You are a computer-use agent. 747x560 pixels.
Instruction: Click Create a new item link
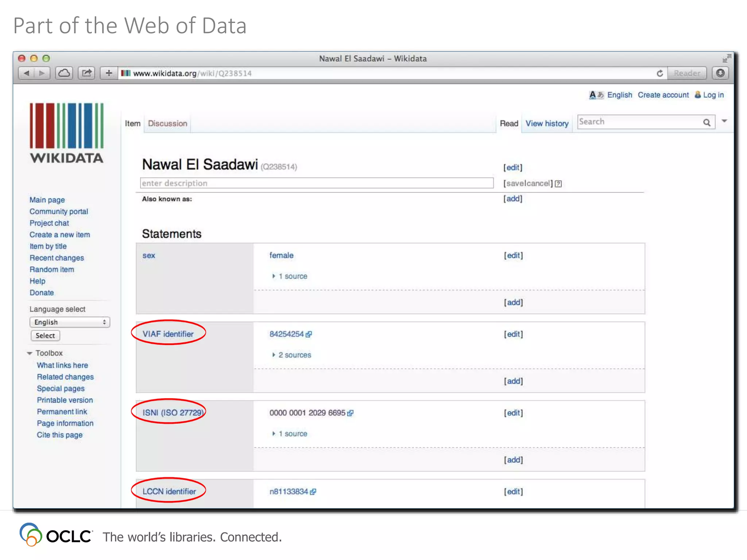click(60, 235)
